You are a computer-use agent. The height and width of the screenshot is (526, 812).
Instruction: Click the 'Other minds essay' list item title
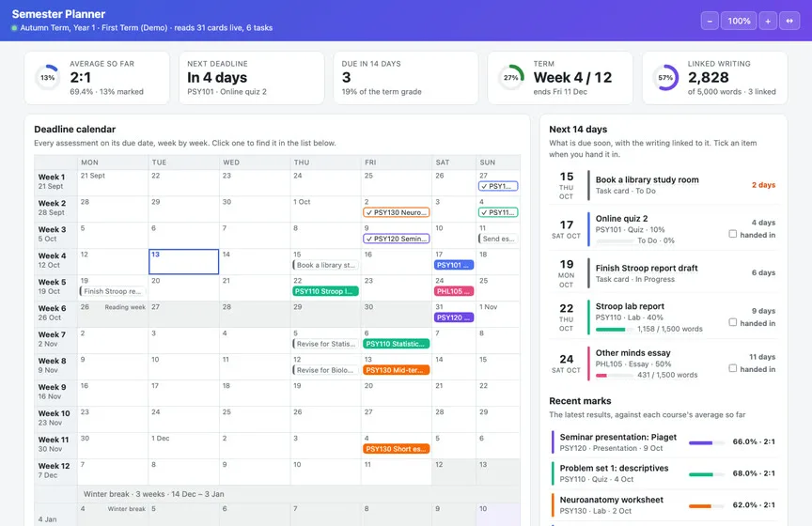[632, 352]
